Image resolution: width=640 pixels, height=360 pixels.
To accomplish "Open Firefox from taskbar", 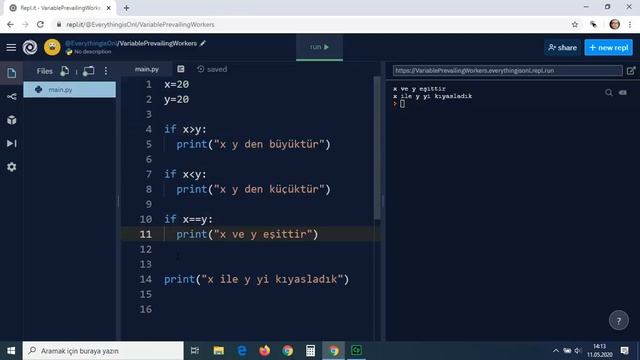I will pyautogui.click(x=264, y=351).
